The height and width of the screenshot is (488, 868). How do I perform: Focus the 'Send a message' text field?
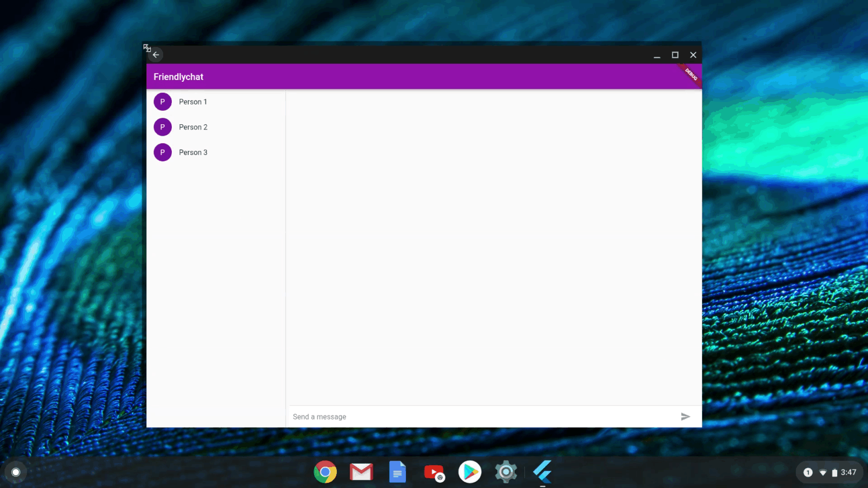click(482, 417)
